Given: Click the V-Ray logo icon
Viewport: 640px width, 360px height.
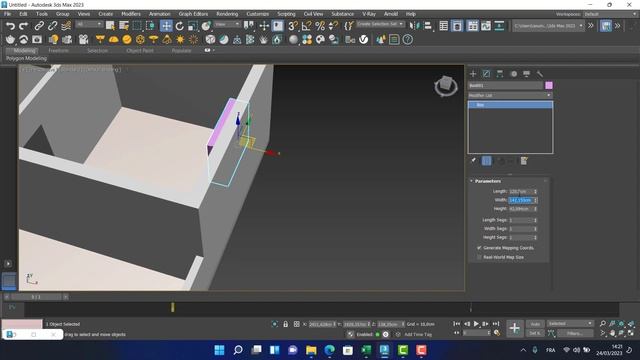Looking at the screenshot, I should 363,40.
